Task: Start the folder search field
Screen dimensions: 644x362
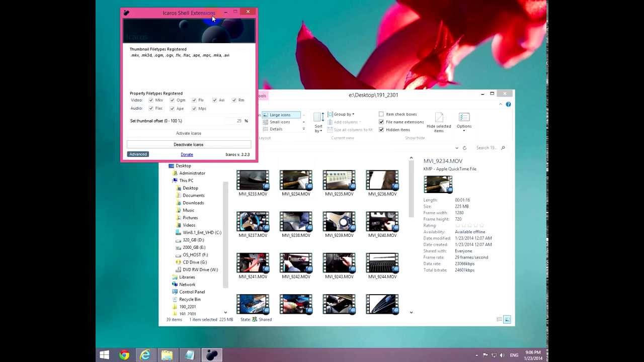Action: (x=487, y=147)
